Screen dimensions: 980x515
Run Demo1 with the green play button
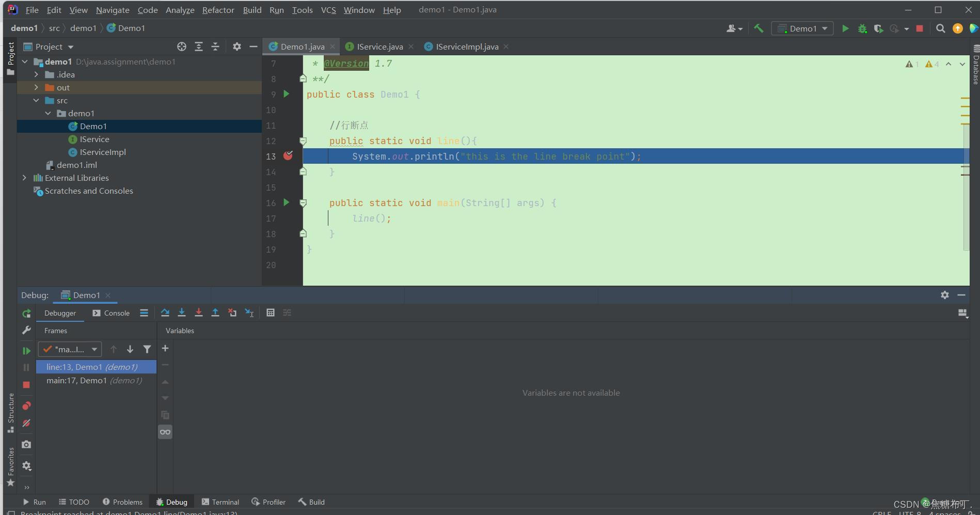[845, 28]
